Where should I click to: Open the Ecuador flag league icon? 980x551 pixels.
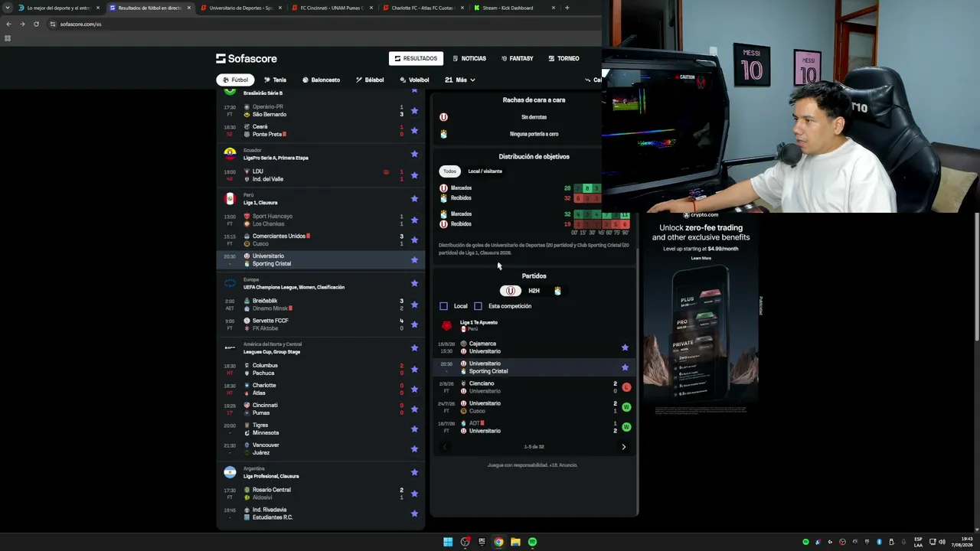tap(230, 154)
